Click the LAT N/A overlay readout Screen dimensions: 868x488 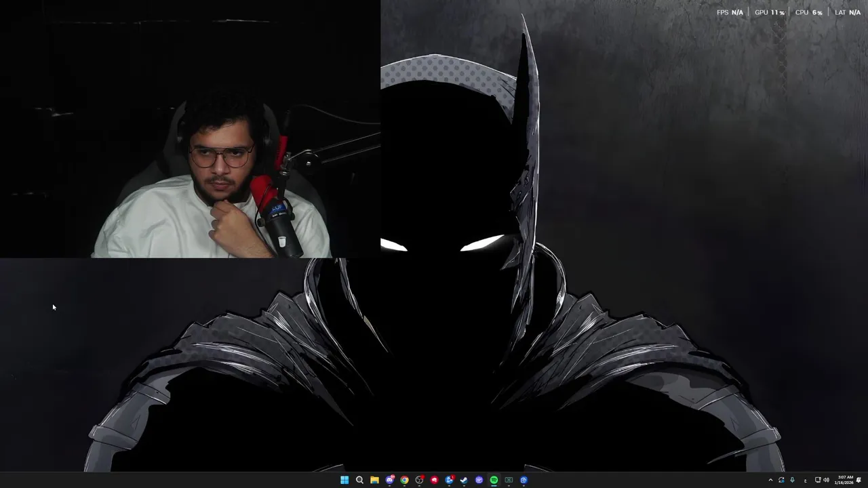point(848,12)
